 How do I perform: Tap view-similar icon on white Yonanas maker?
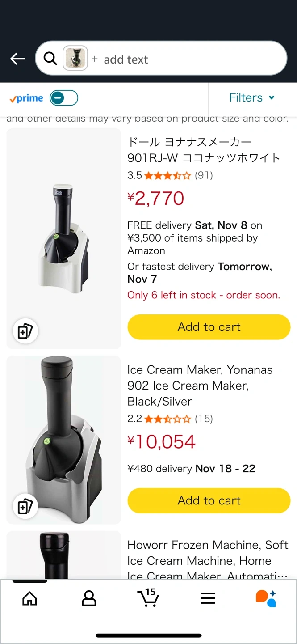coord(25,331)
